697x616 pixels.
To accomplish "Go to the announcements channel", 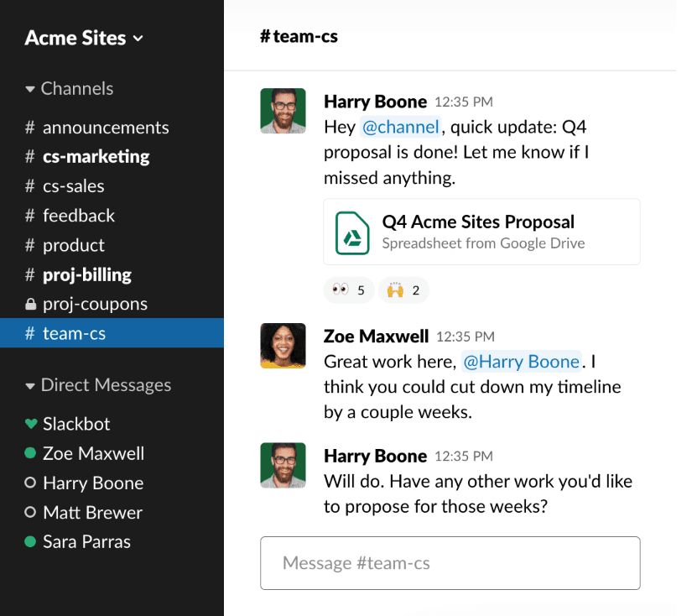I will [x=105, y=128].
